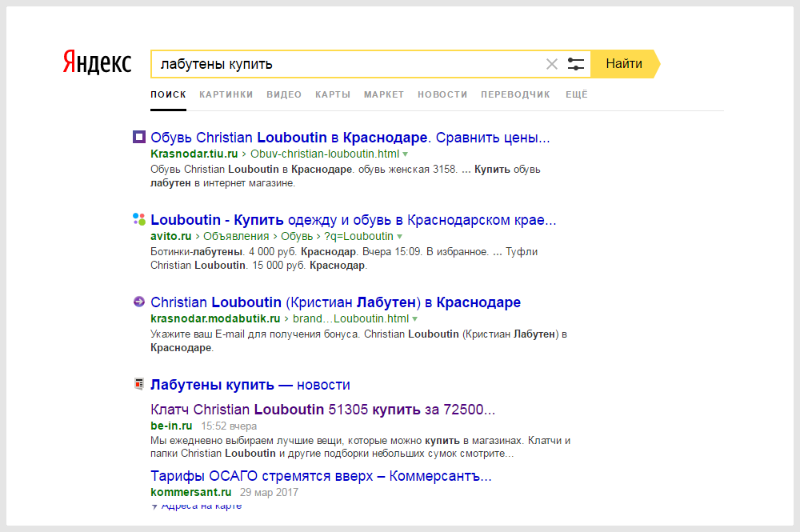This screenshot has width=800, height=532.
Task: Open Лабутены купить — новости heading
Action: pos(250,385)
